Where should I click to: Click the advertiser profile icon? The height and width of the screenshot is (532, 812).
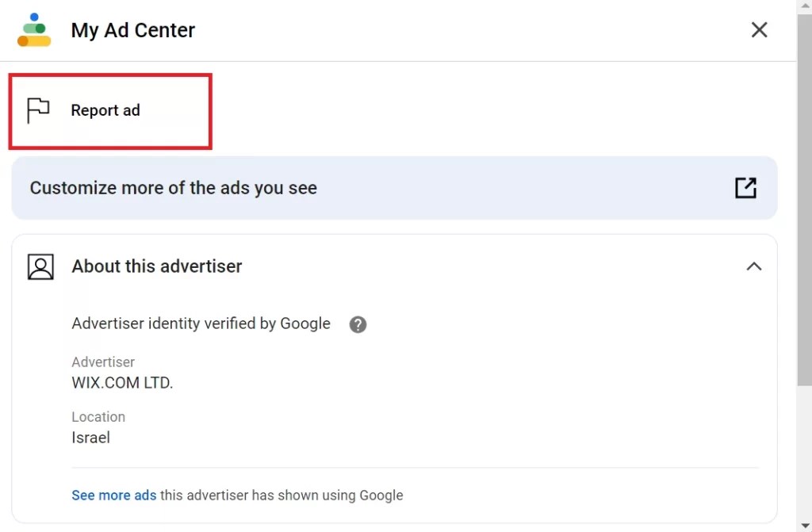click(x=38, y=266)
